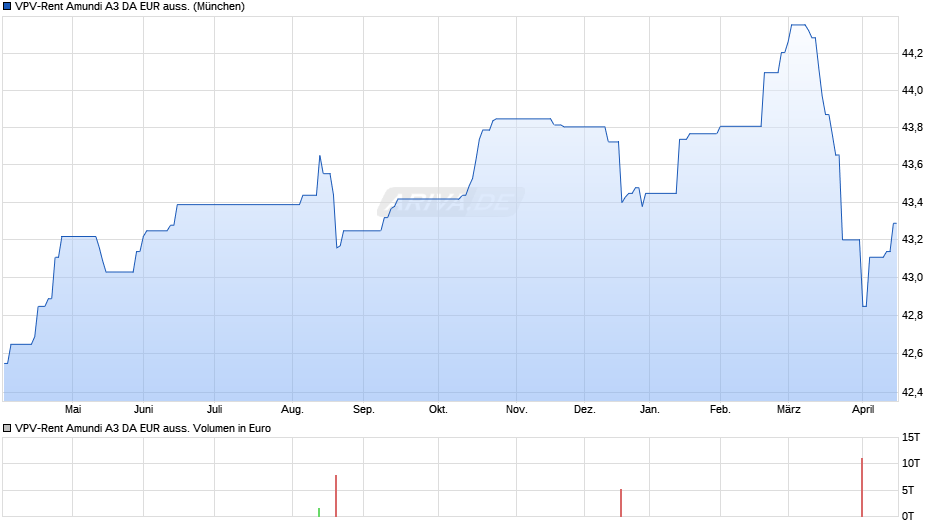
Task: Click the 'Jan.' month label
Action: (649, 409)
